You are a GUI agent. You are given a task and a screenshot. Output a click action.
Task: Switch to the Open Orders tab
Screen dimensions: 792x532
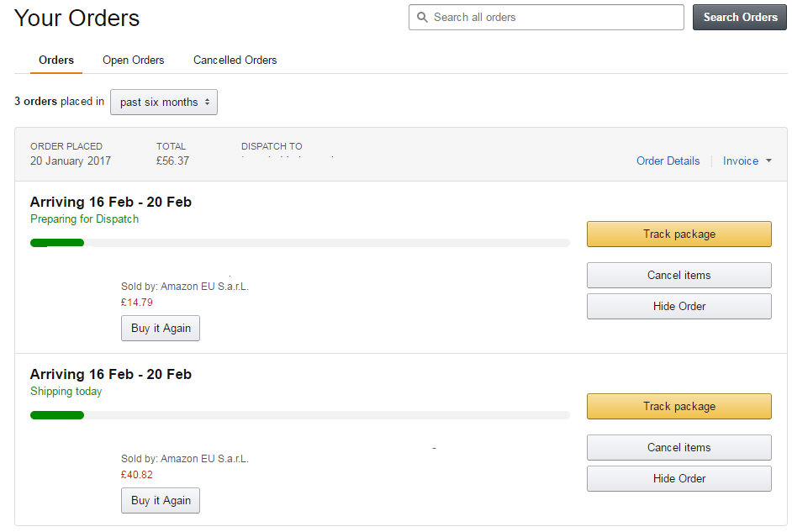coord(134,60)
